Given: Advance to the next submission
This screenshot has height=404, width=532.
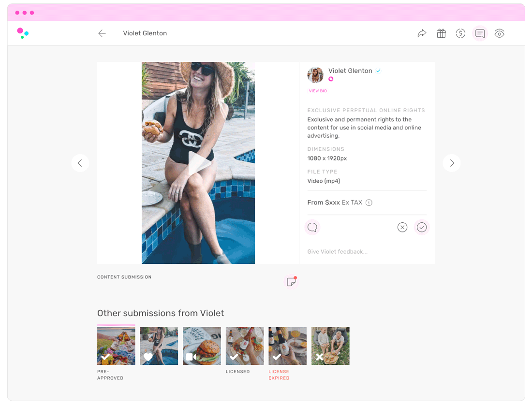Looking at the screenshot, I should click(x=452, y=163).
